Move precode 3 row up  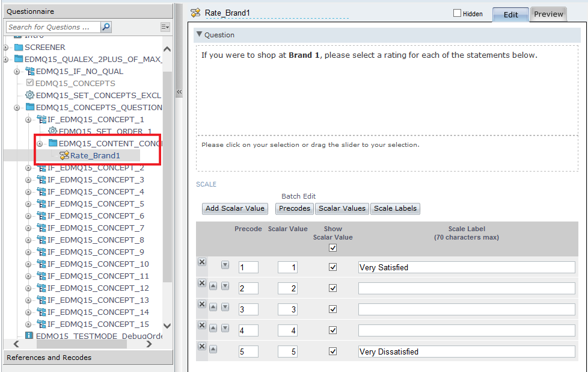(x=213, y=307)
